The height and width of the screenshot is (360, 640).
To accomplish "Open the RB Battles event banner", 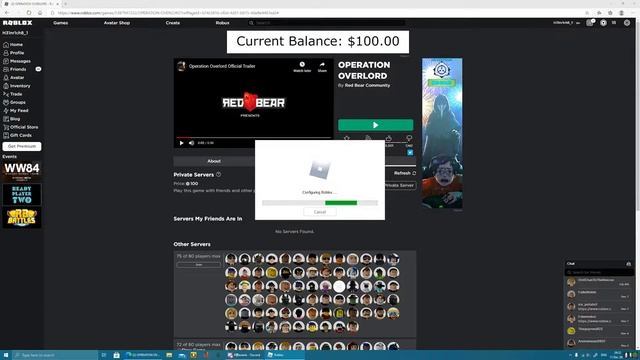I will (22, 218).
